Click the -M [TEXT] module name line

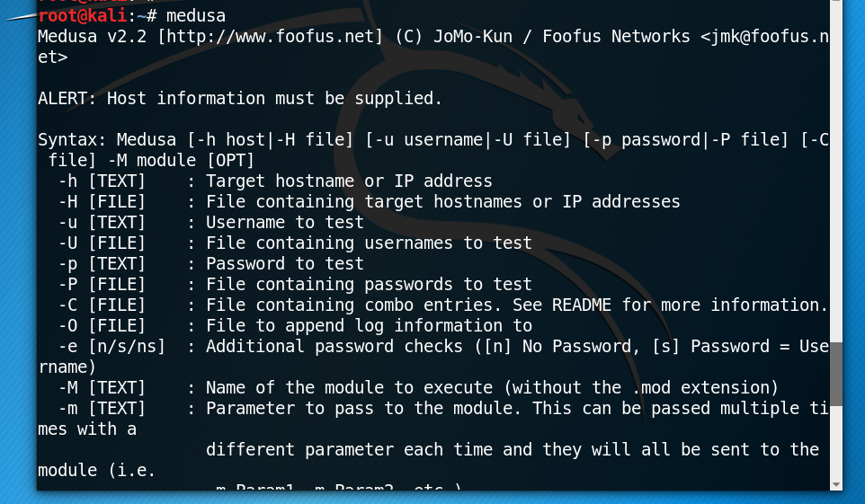pyautogui.click(x=418, y=387)
